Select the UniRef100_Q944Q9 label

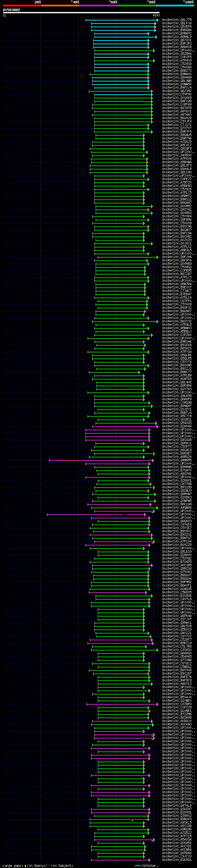point(177,78)
